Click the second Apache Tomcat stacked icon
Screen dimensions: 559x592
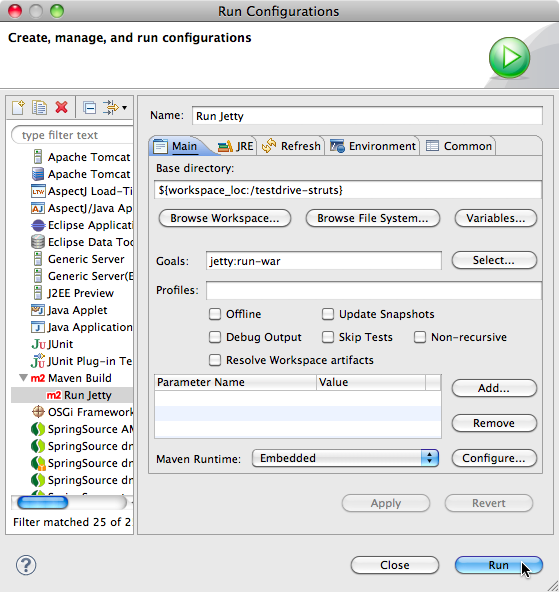click(x=38, y=174)
